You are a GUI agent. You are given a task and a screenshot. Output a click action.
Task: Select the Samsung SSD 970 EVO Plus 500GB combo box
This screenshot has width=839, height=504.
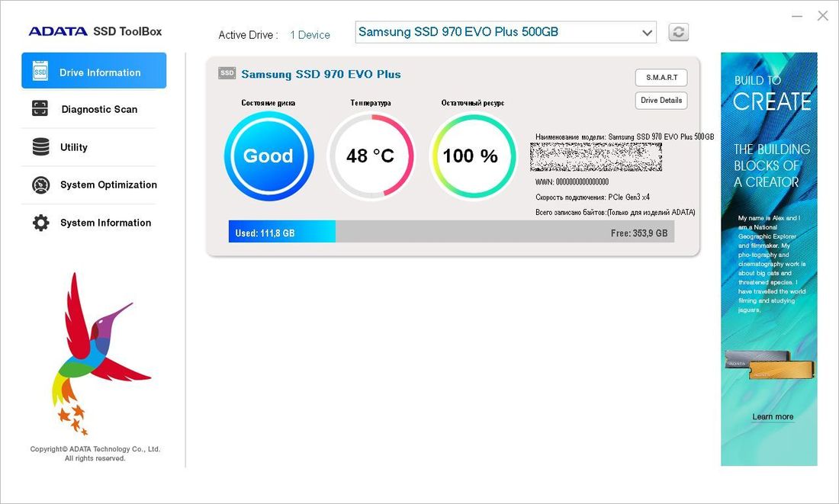tap(506, 32)
